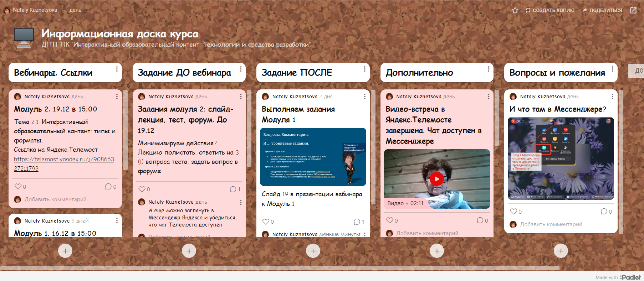The height and width of the screenshot is (281, 644).
Task: Open the slide thumbnail Вопросы. Комментарии
Action: [x=313, y=157]
